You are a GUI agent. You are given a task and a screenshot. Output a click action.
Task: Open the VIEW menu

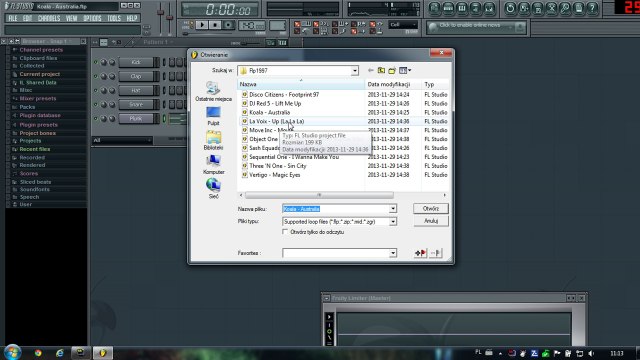[x=71, y=18]
